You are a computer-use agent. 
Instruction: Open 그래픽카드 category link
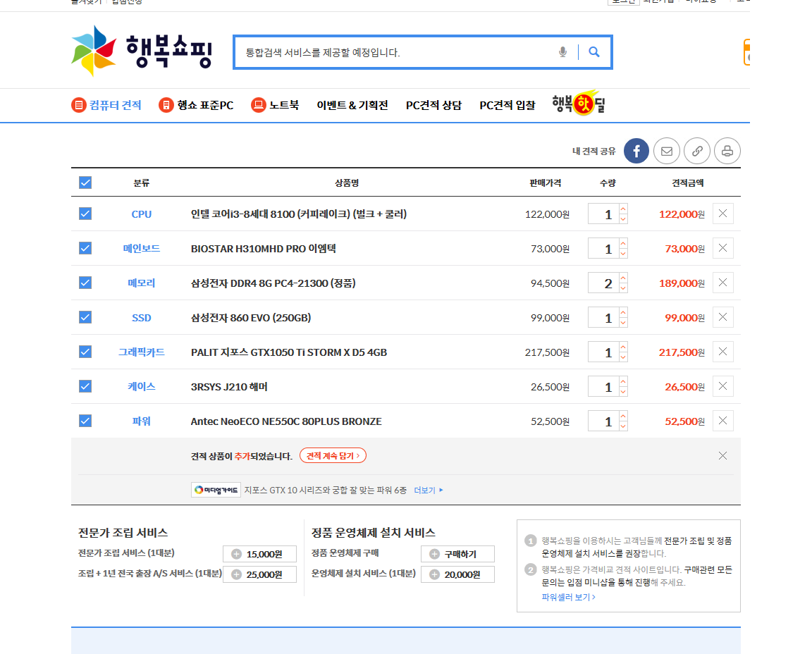[142, 352]
